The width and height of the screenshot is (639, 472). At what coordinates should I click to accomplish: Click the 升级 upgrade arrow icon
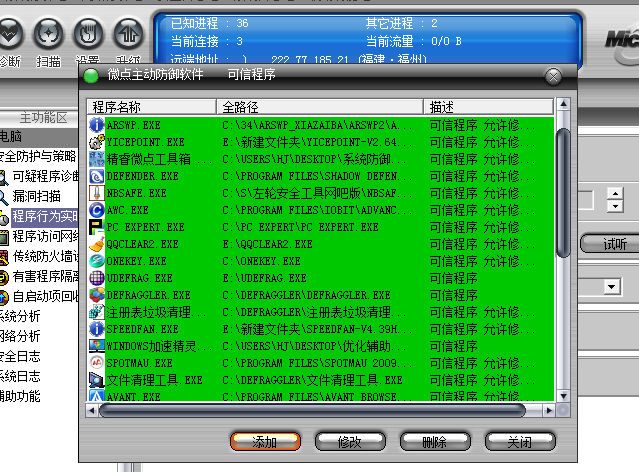[x=128, y=33]
